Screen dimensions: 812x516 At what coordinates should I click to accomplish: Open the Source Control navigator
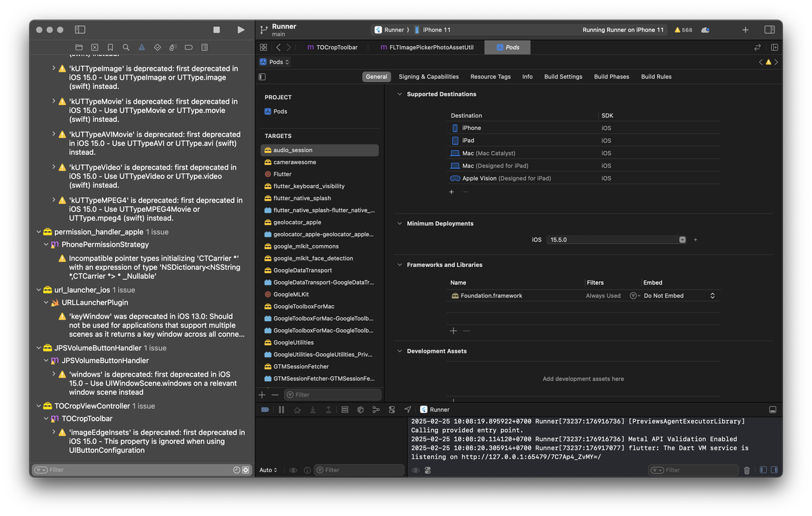(x=95, y=48)
